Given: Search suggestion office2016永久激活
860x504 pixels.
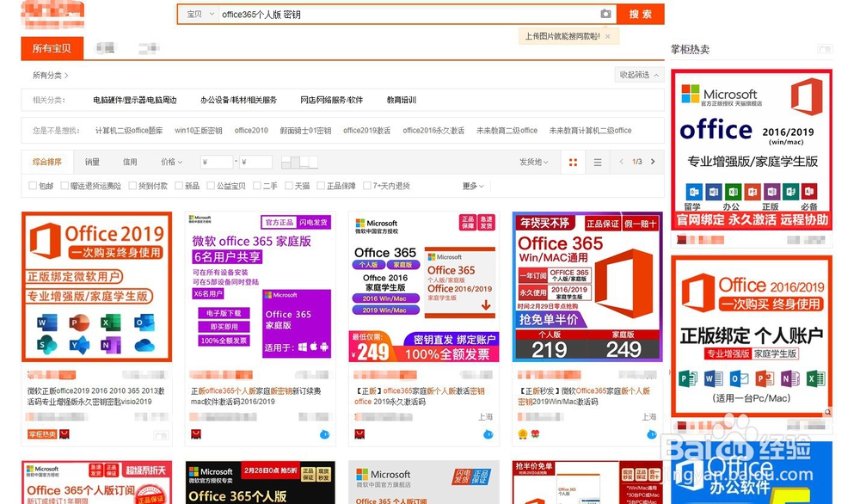Looking at the screenshot, I should coord(433,131).
